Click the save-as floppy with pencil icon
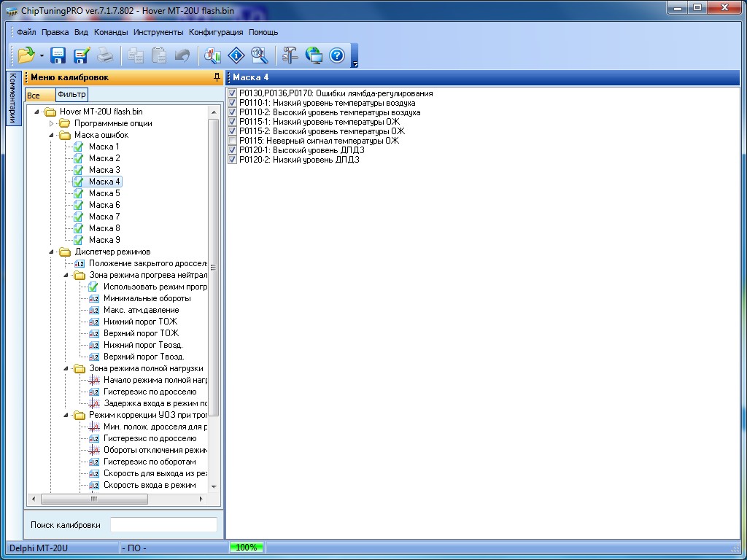The width and height of the screenshot is (747, 560). point(81,55)
